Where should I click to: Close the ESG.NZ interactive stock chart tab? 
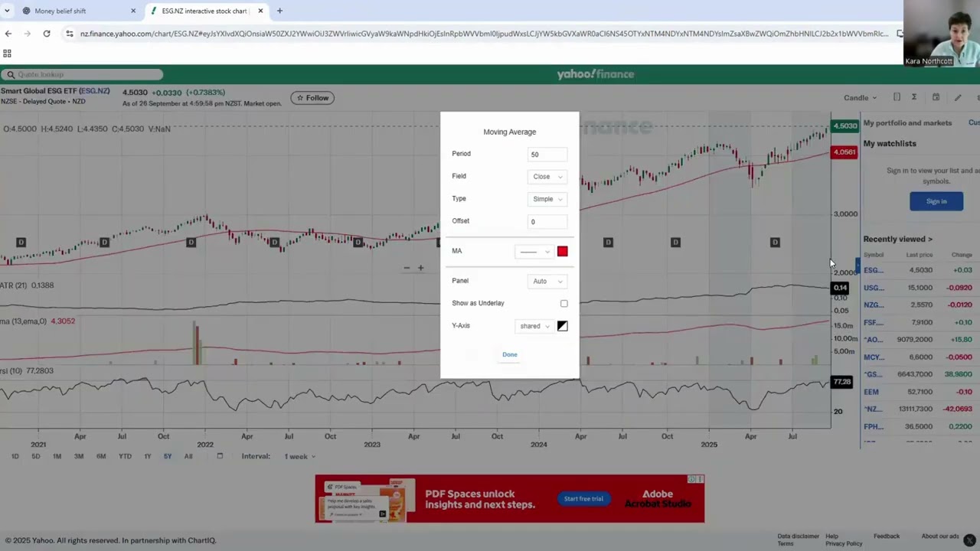tap(260, 11)
